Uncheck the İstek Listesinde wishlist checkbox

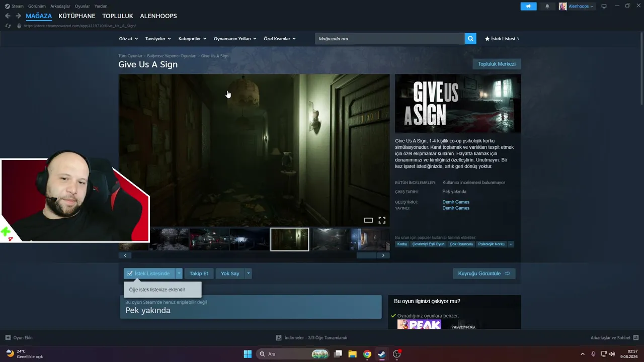tap(130, 274)
